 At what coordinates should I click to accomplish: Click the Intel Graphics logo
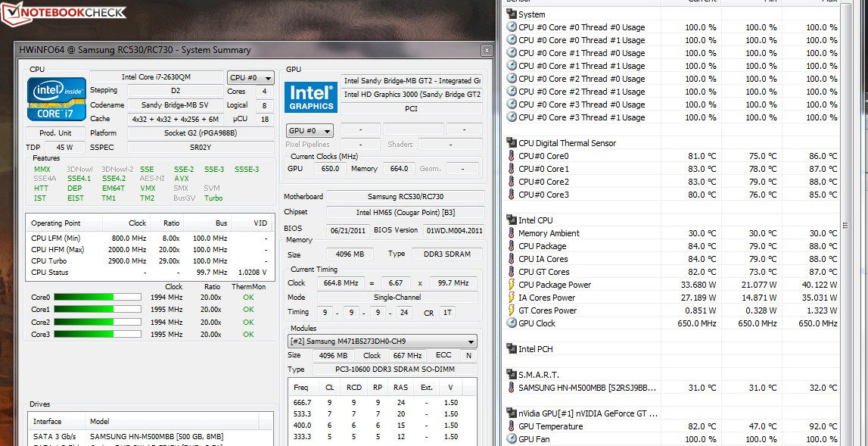[311, 98]
